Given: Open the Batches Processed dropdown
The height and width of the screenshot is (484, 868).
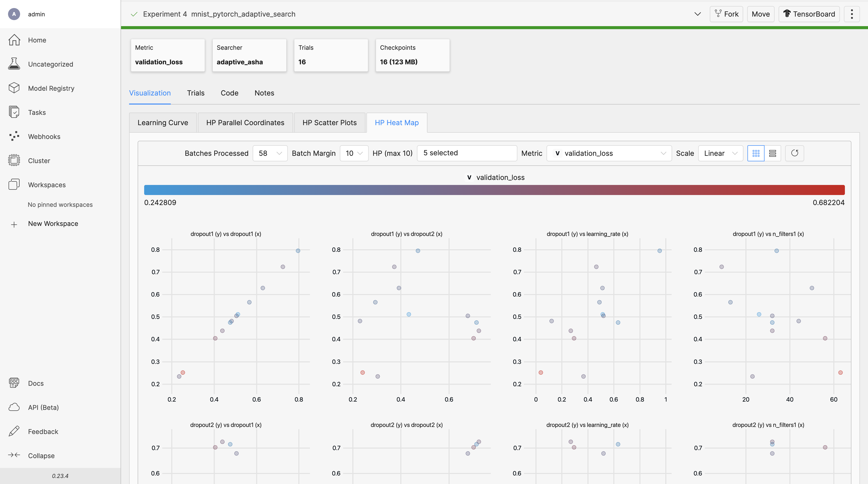Looking at the screenshot, I should 270,153.
